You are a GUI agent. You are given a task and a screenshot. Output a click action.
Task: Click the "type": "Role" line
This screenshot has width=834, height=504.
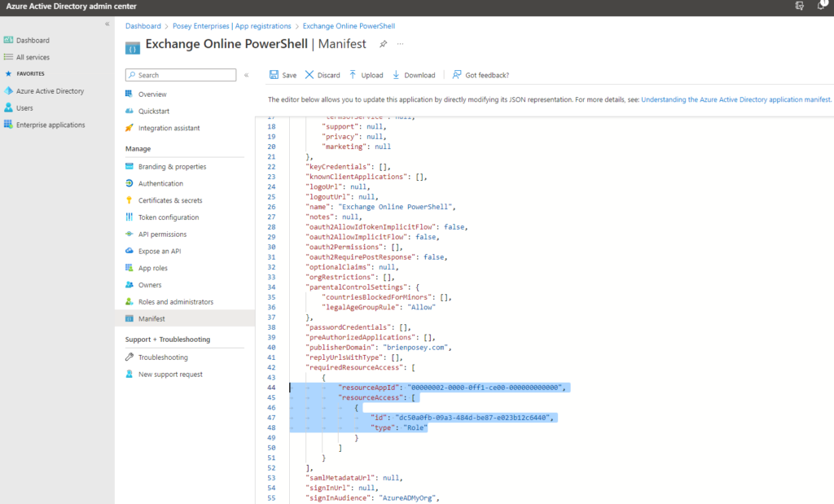pos(399,427)
